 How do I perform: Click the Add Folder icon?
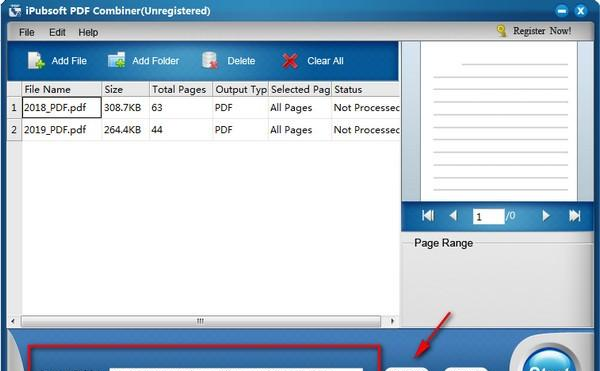coord(117,60)
